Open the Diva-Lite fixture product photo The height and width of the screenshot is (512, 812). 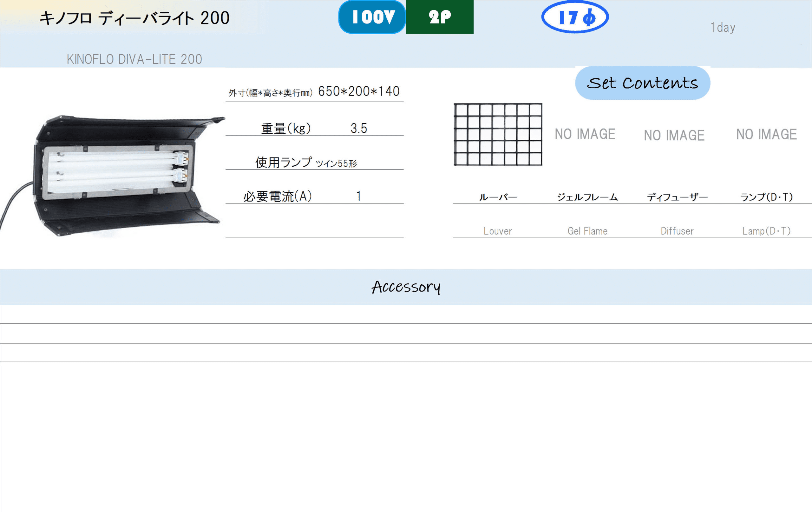coord(112,176)
